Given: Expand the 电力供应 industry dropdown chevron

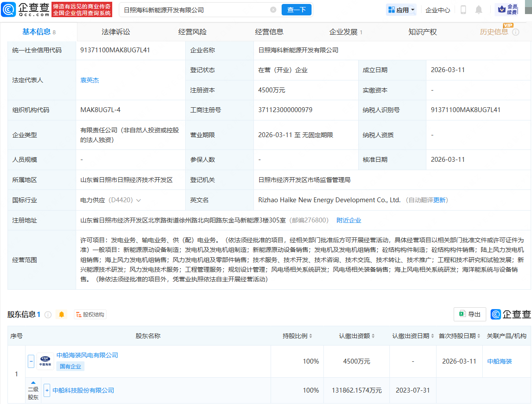Looking at the screenshot, I should pos(139,200).
